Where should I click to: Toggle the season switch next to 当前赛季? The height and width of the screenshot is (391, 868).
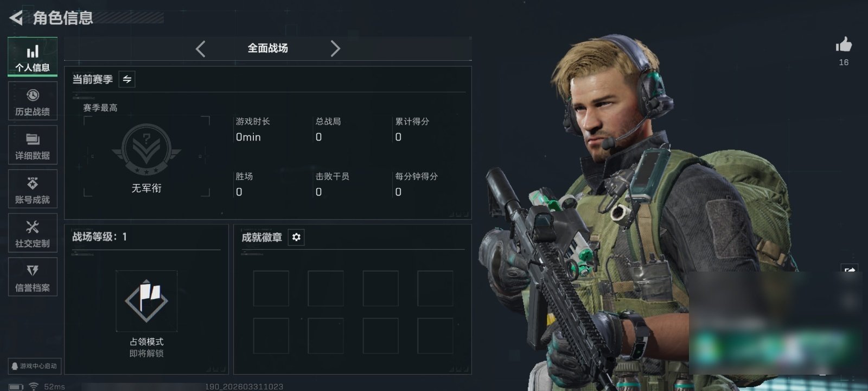pyautogui.click(x=127, y=79)
